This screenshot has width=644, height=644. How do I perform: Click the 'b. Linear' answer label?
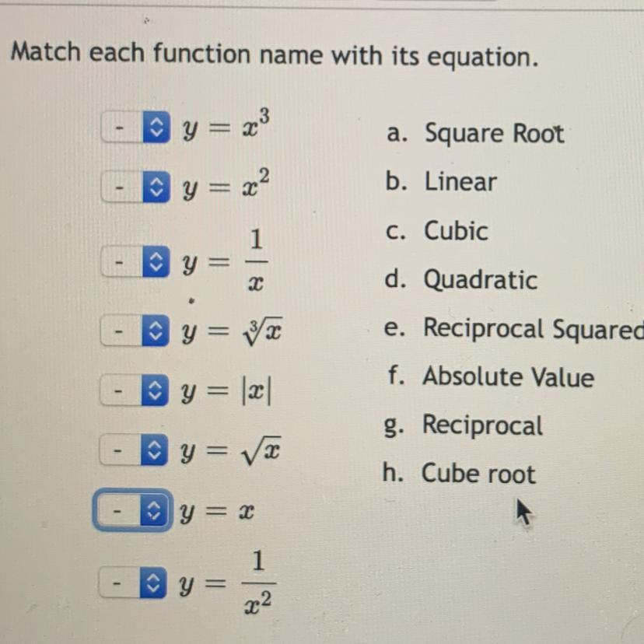coord(441,181)
